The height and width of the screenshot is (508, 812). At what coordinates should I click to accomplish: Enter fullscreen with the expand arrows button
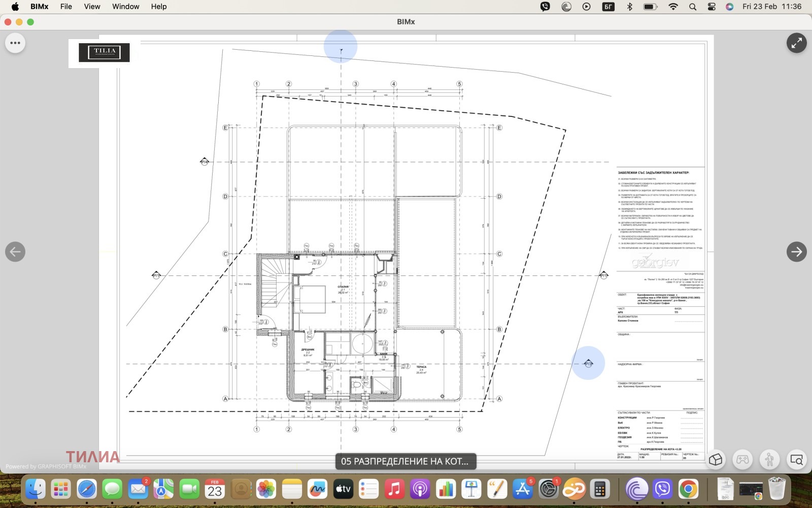[797, 43]
